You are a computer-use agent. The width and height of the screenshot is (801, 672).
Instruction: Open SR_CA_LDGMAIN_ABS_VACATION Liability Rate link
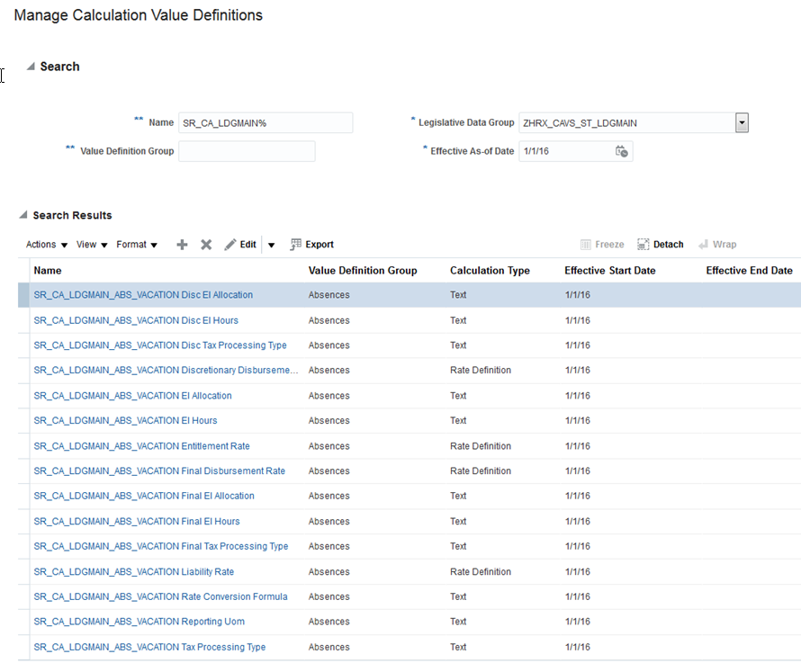133,571
